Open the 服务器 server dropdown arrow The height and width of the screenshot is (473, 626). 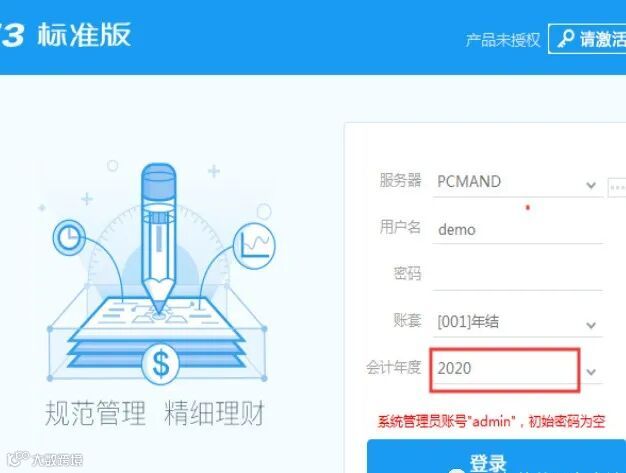591,185
